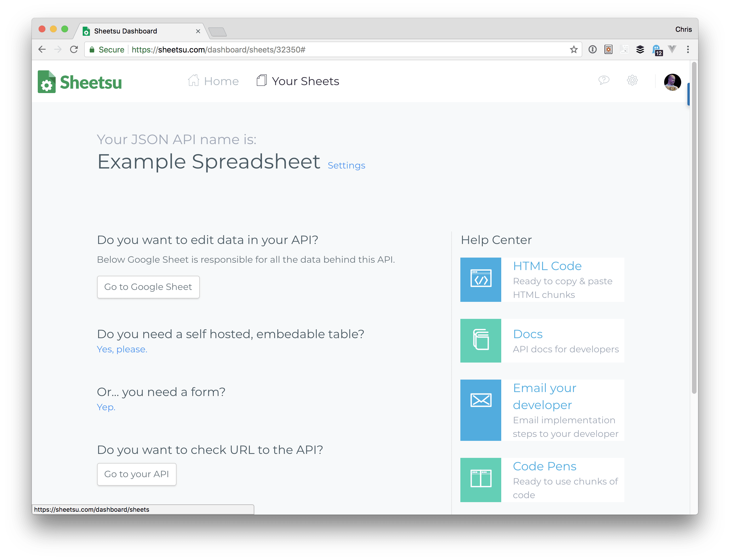Open the Email your developer link

545,396
